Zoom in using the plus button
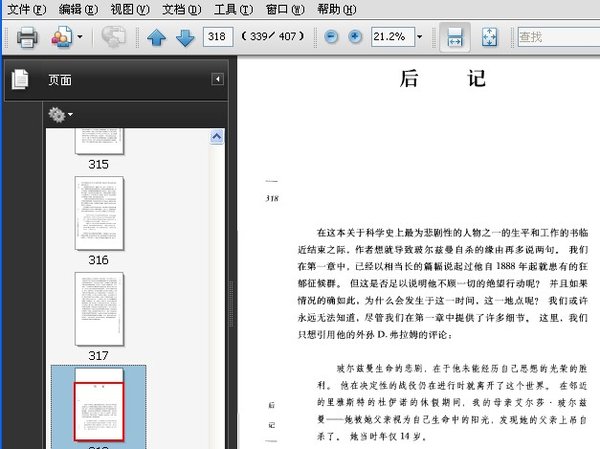Image resolution: width=600 pixels, height=449 pixels. click(355, 37)
